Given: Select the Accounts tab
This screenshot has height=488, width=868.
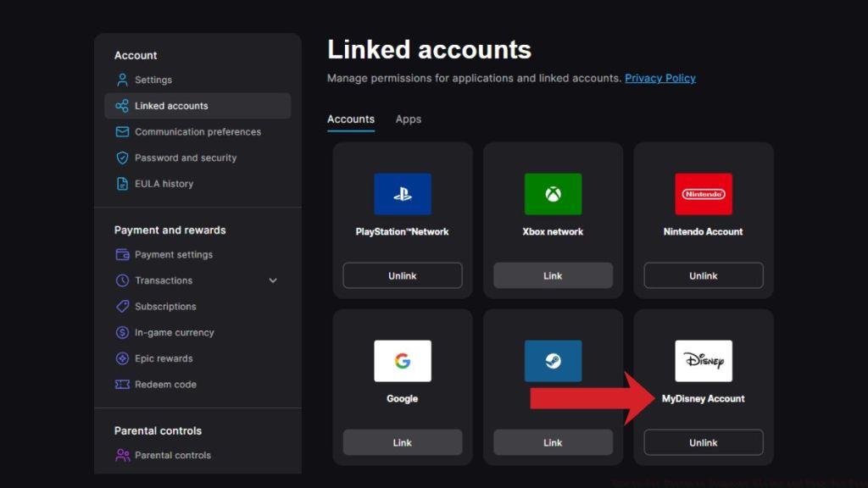Looking at the screenshot, I should point(351,119).
